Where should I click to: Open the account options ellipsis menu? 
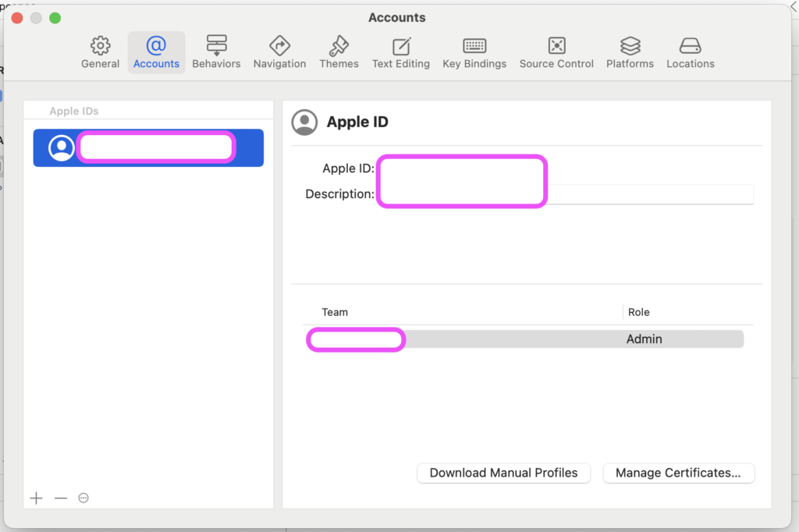(83, 498)
